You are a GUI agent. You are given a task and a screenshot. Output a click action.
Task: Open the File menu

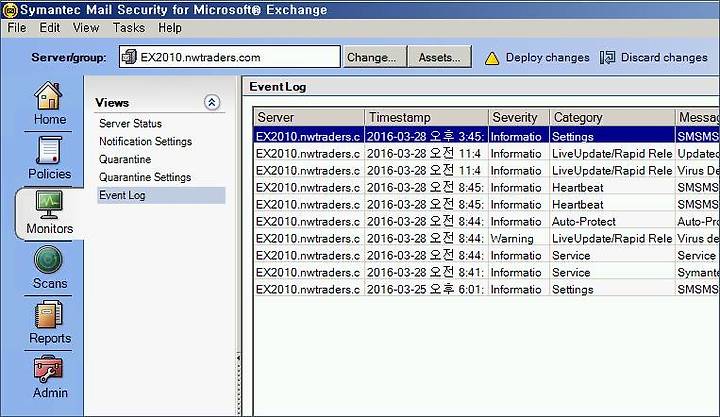pos(17,28)
